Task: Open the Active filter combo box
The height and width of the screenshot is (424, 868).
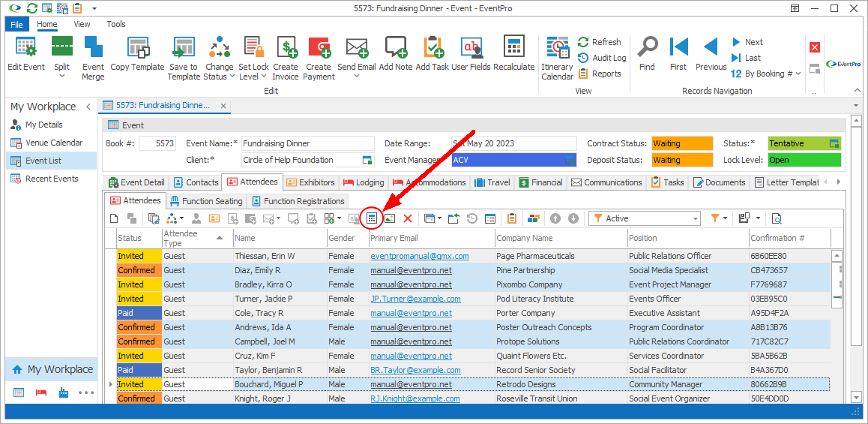Action: 645,218
